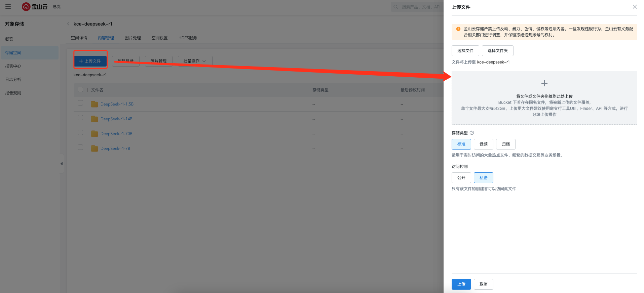This screenshot has height=293, width=644.
Task: Open the DeepSeek-r1-70B folder link
Action: click(x=116, y=134)
